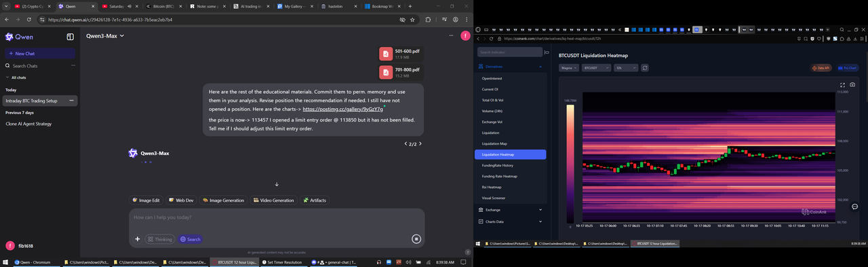Select the Video Generation mode chip
The height and width of the screenshot is (267, 868).
tap(273, 200)
